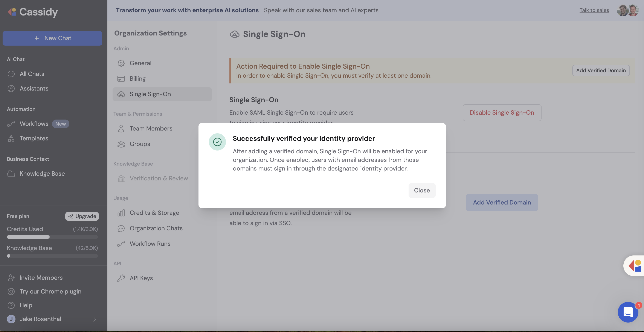Open All Chats in the sidebar
Screen dimensions: 644x332
tap(32, 74)
